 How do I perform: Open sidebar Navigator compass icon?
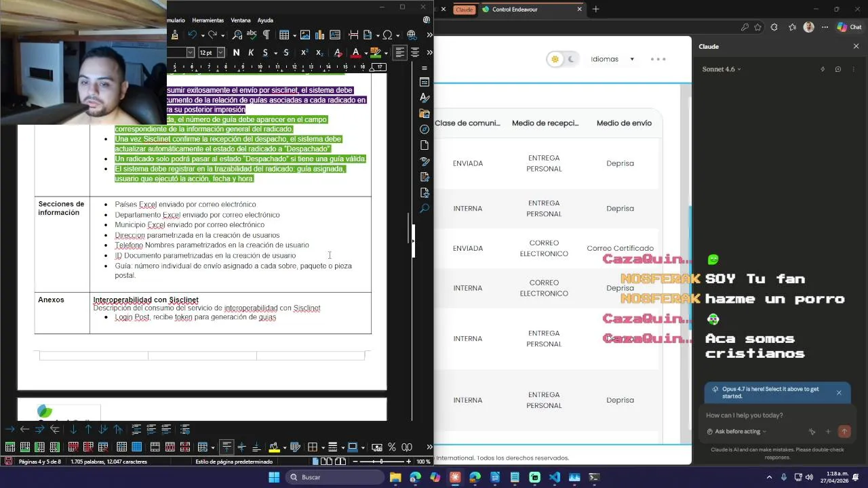(425, 129)
